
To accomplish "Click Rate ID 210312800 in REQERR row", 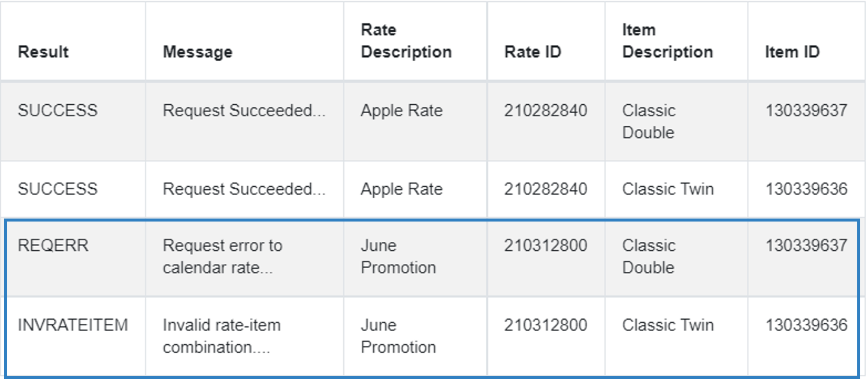I will point(546,246).
